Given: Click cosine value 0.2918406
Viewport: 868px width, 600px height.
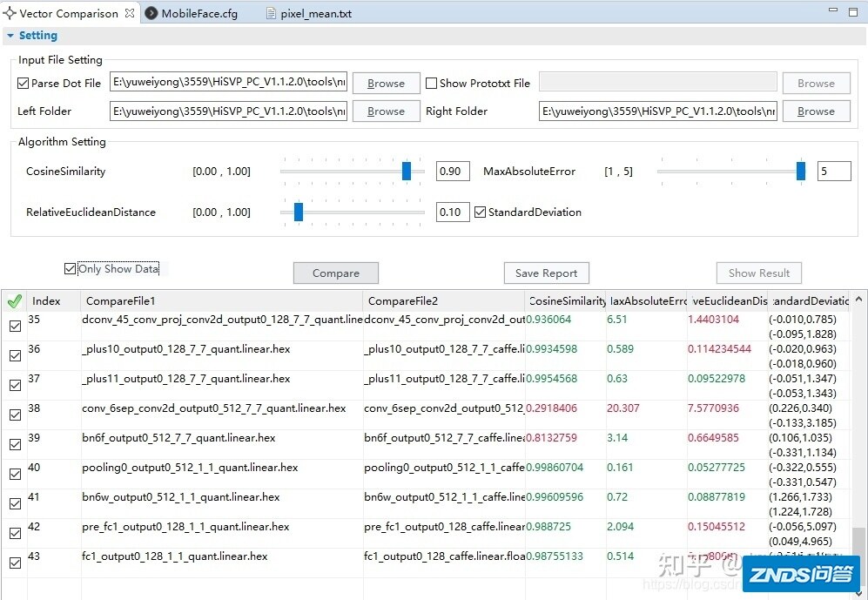Looking at the screenshot, I should click(x=551, y=408).
